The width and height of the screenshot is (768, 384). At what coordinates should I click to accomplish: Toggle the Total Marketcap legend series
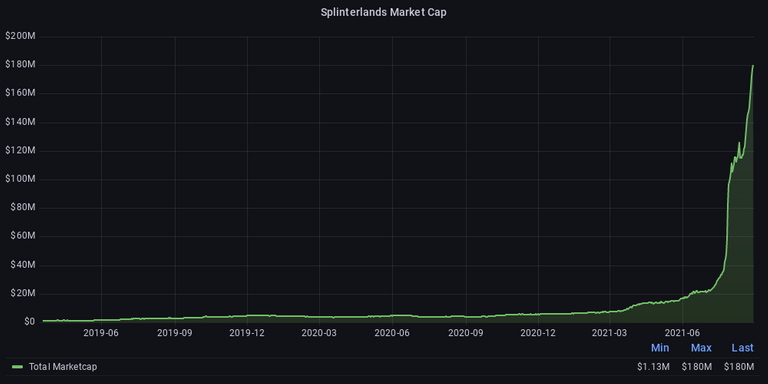[63, 366]
